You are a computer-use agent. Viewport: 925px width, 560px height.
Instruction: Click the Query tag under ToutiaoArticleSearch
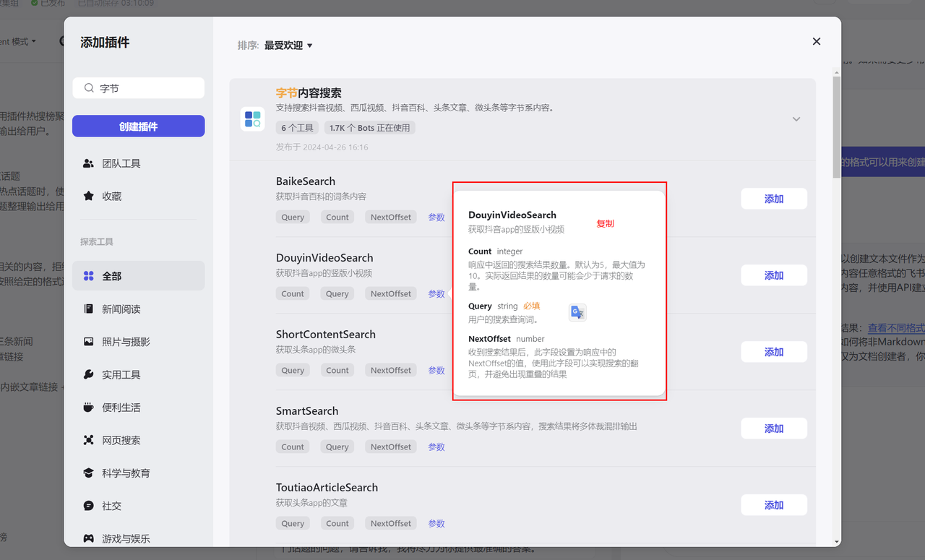point(293,523)
